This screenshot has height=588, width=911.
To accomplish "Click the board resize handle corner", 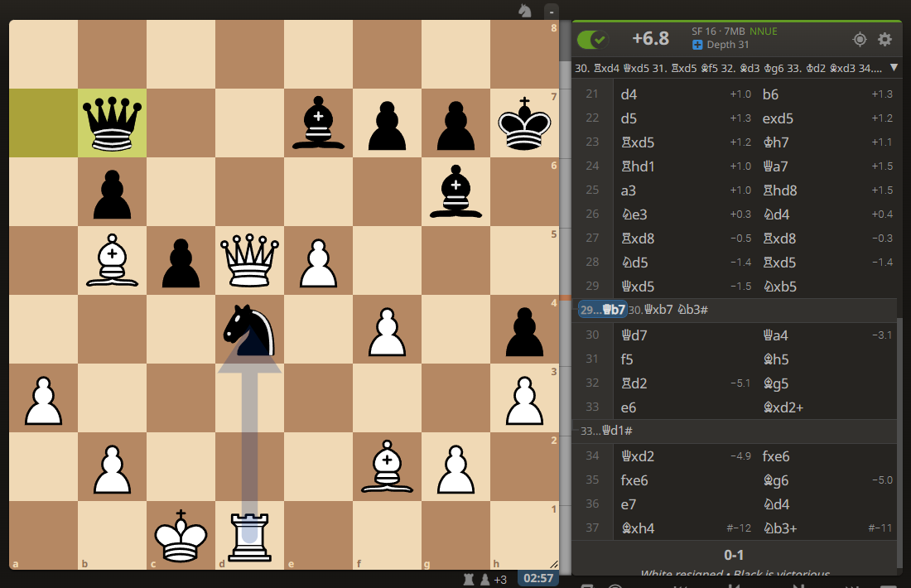I will [554, 564].
